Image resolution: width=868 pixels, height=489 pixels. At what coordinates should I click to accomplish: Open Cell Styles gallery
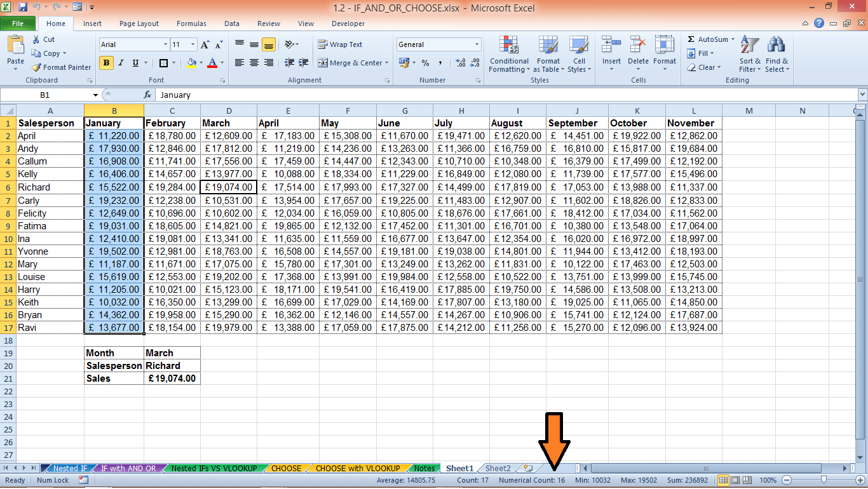[578, 55]
